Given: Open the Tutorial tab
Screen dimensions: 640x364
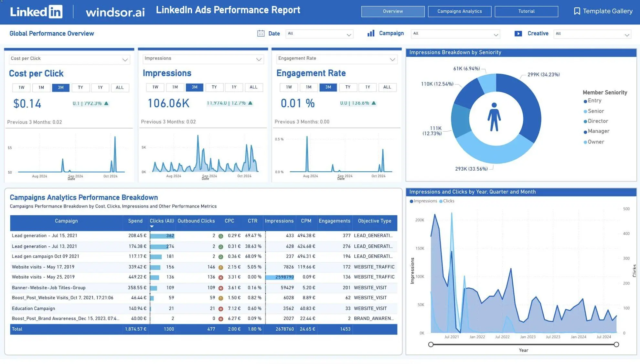Looking at the screenshot, I should point(526,11).
